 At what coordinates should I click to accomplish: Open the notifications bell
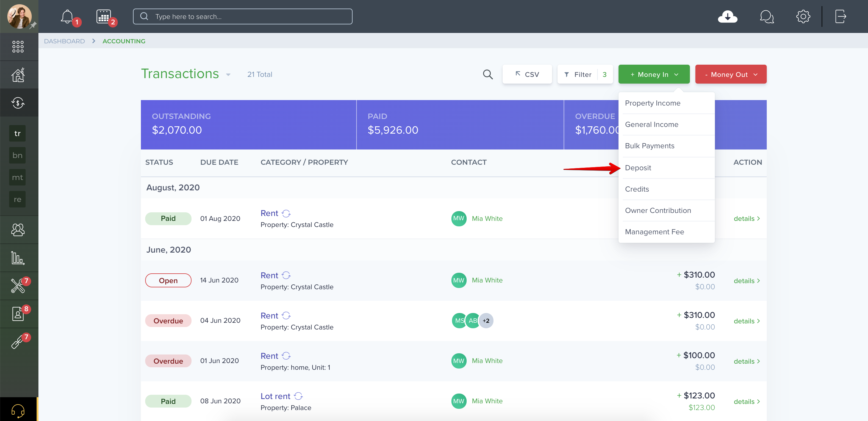(67, 16)
